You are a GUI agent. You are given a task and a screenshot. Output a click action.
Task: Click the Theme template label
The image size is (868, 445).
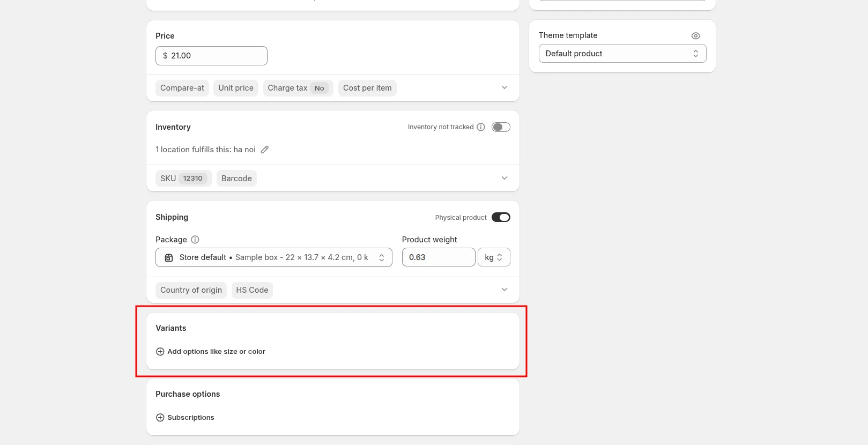tap(568, 35)
